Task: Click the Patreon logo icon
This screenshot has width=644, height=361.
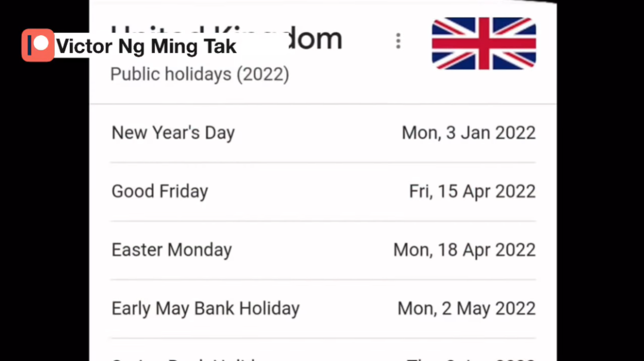Action: (38, 45)
